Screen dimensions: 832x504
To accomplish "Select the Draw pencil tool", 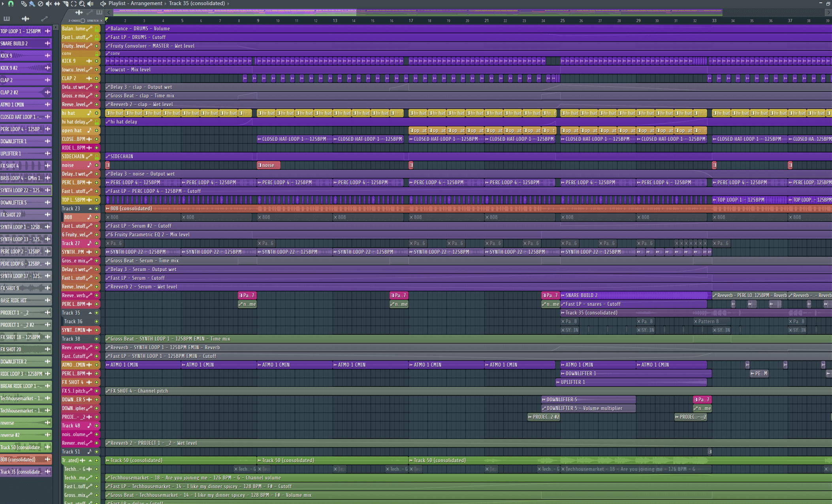I will (x=24, y=4).
